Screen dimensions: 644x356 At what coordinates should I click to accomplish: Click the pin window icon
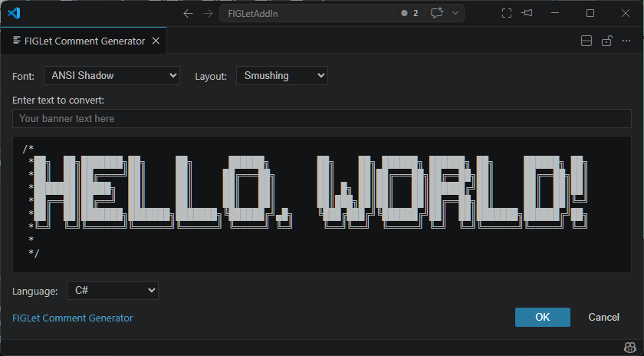pyautogui.click(x=527, y=13)
